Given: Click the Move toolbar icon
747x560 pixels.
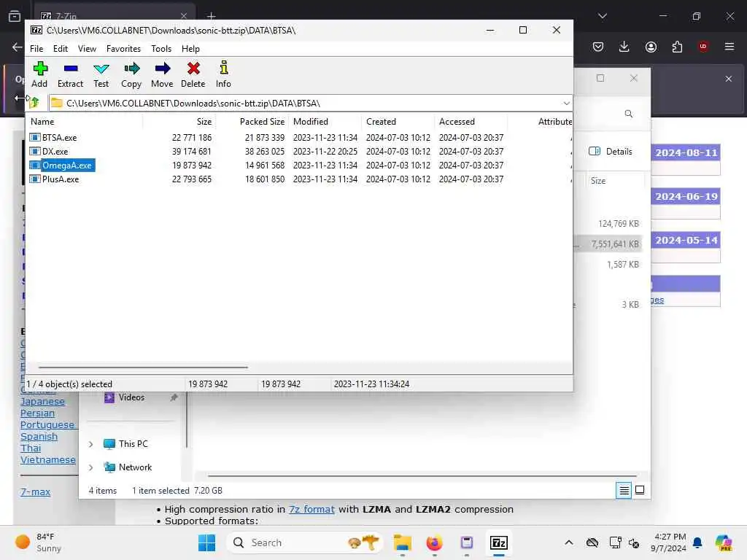Looking at the screenshot, I should coord(162,74).
